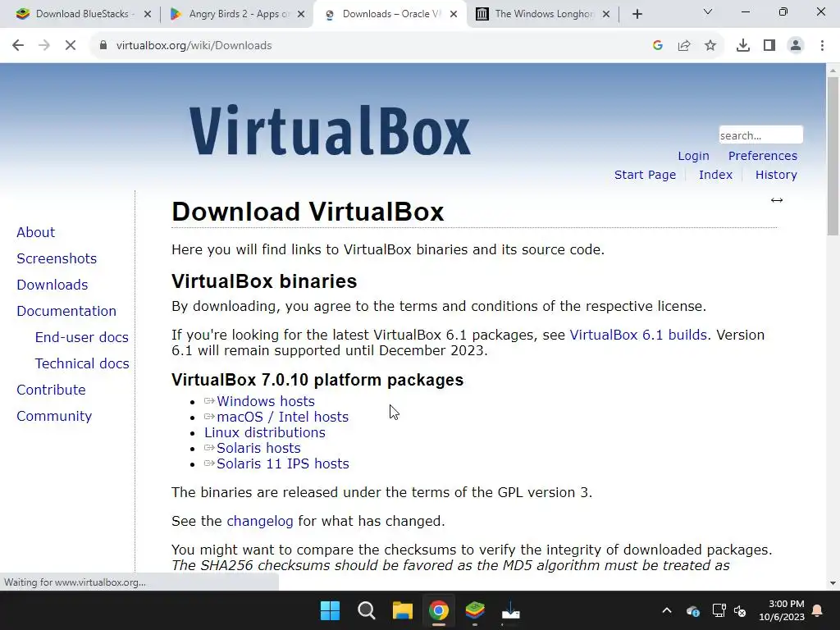Open Community in the sidebar
The image size is (840, 630).
(x=54, y=416)
